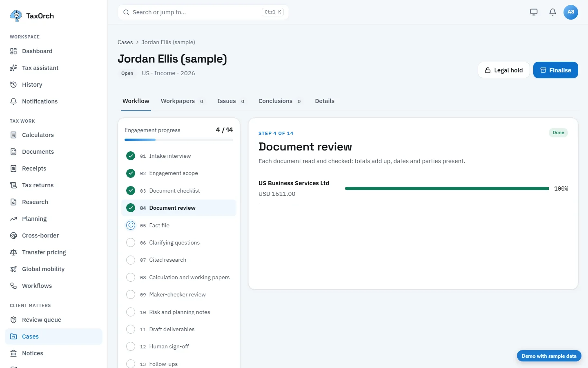Select step 06 Clarifying questions

tap(179, 242)
